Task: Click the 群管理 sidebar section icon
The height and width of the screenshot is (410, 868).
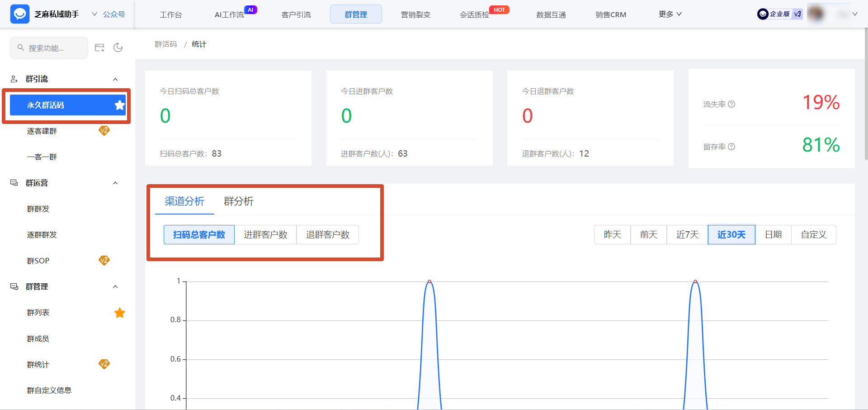Action: click(14, 286)
